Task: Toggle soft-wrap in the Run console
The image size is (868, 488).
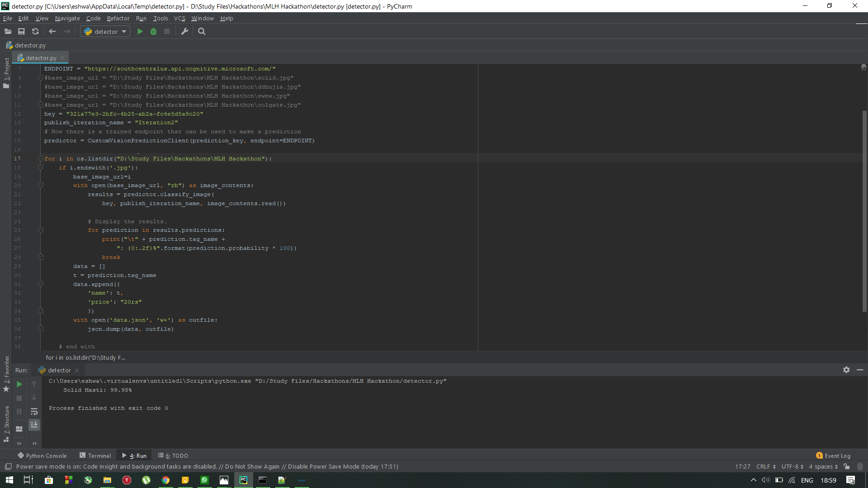Action: 34,412
